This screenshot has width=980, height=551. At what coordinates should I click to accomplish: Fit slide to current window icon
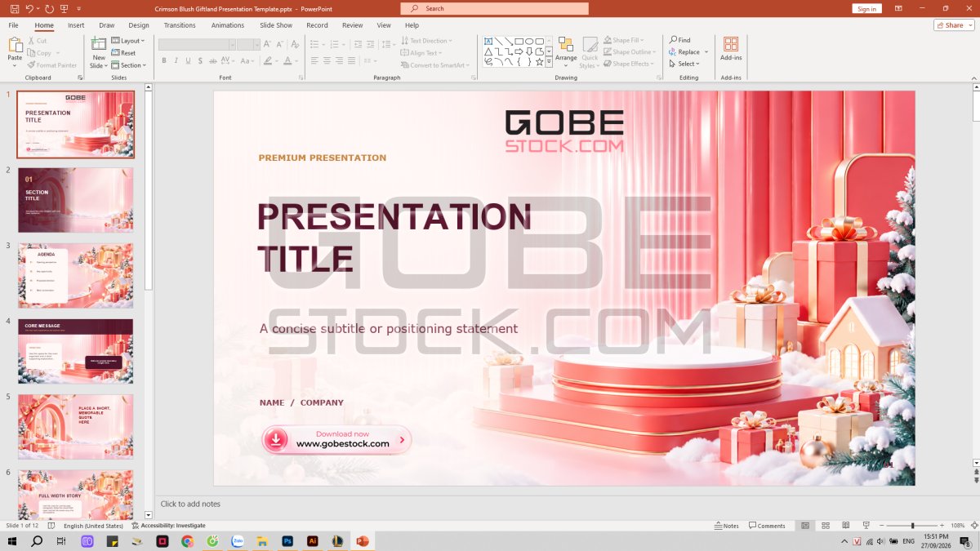point(973,526)
